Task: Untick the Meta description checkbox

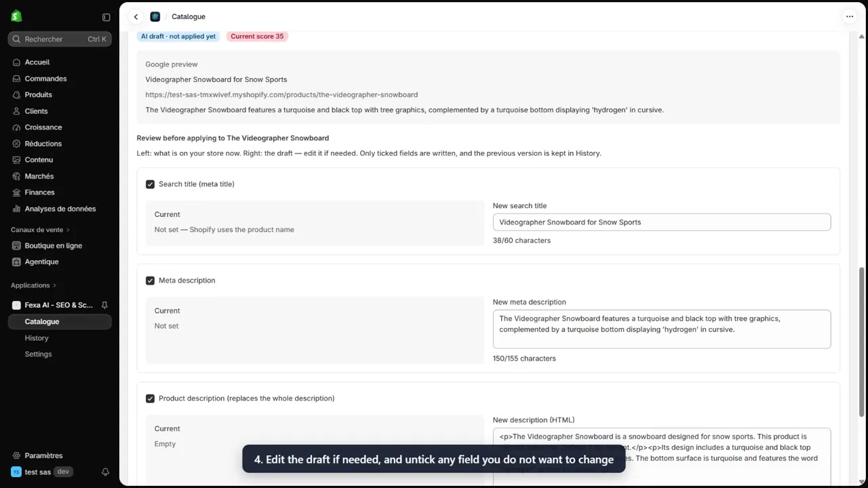Action: (150, 281)
